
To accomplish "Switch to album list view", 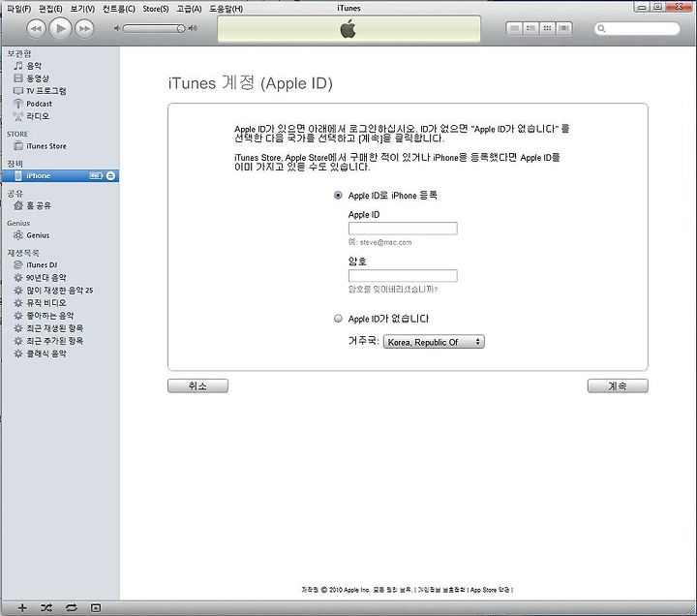I will [x=530, y=28].
